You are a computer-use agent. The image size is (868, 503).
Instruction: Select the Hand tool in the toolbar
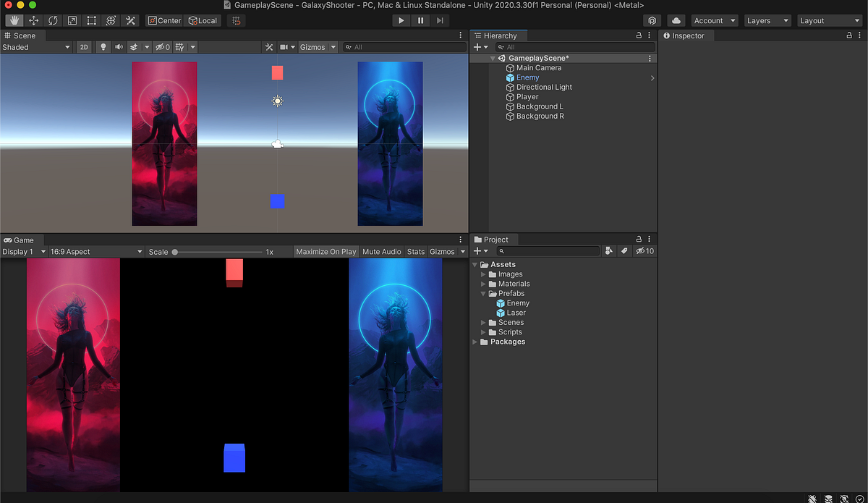[x=13, y=20]
